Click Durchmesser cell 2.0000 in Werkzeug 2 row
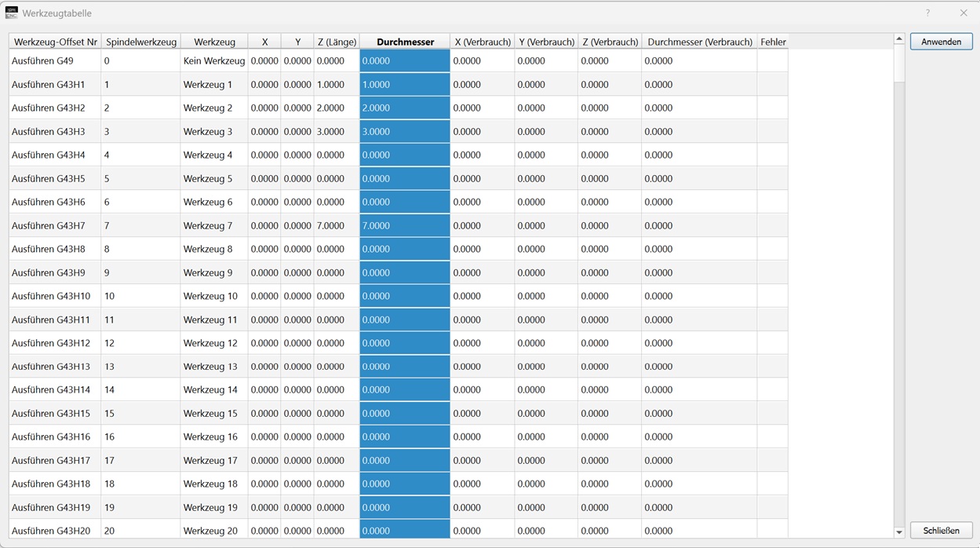The height and width of the screenshot is (548, 980). pos(405,108)
